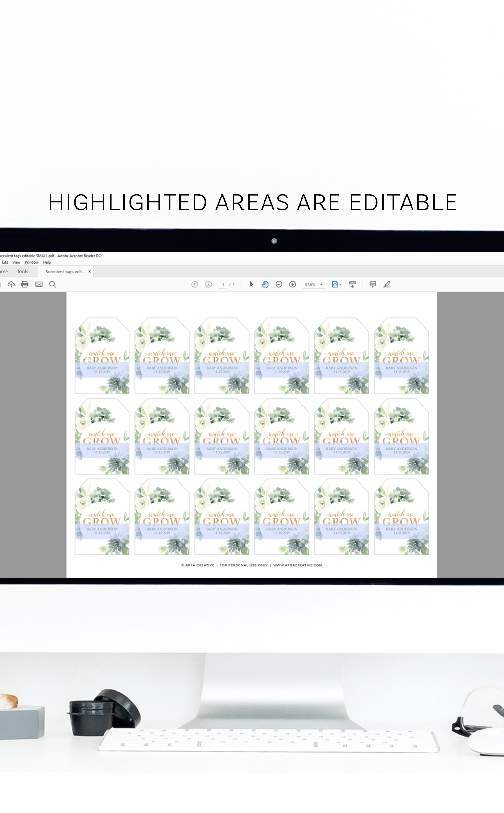Switch to the Tools tab
The height and width of the screenshot is (813, 504).
click(x=23, y=272)
